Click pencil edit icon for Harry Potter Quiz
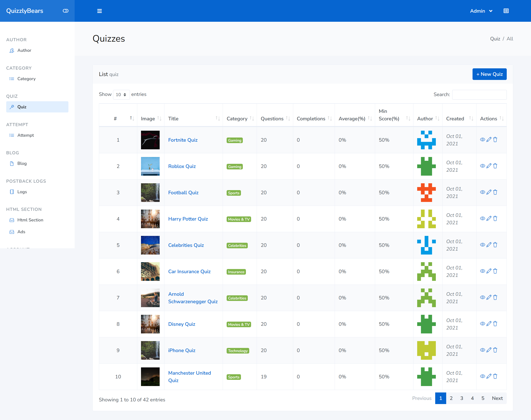This screenshot has width=531, height=420. click(x=489, y=219)
